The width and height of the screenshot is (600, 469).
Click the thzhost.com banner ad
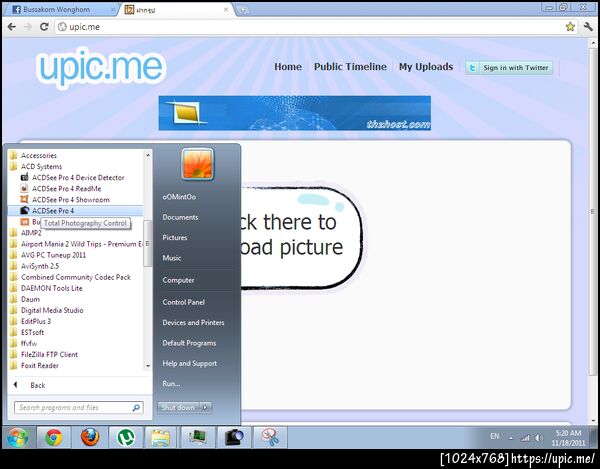tap(295, 113)
